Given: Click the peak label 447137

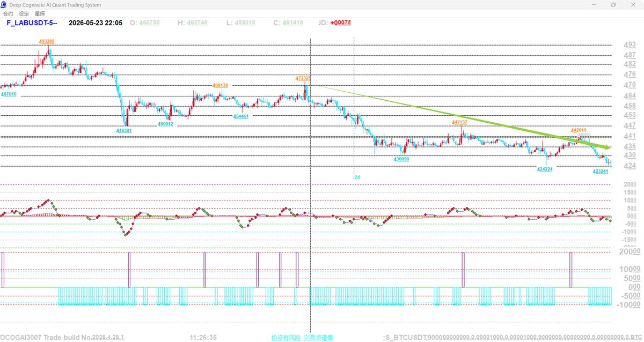Looking at the screenshot, I should pos(459,122).
